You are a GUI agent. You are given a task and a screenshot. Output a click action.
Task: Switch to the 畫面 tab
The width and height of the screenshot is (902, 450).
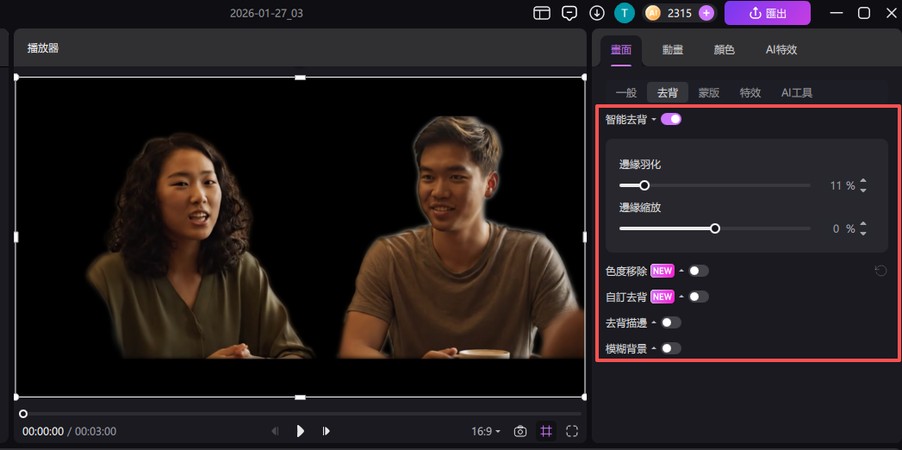tap(621, 50)
